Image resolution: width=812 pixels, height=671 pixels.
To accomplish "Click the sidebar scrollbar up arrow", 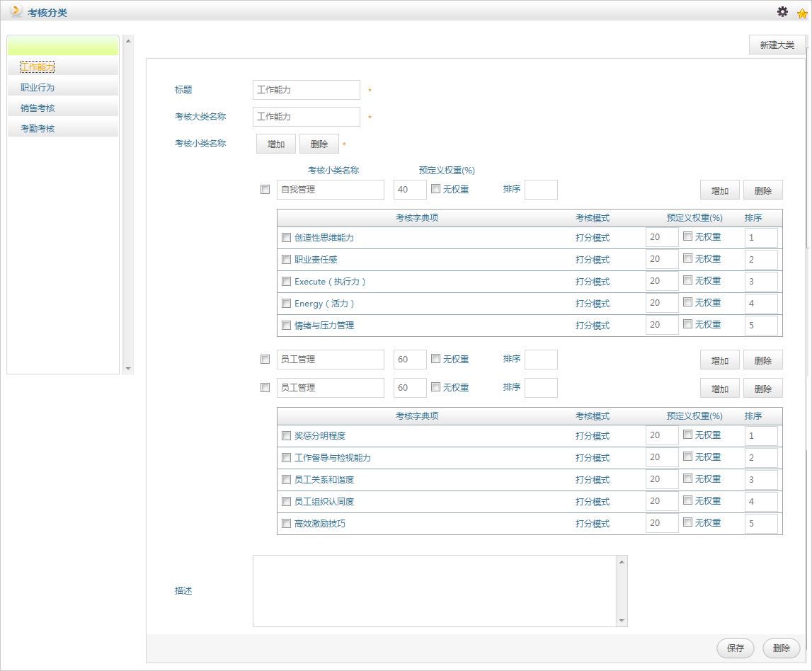I will (128, 40).
